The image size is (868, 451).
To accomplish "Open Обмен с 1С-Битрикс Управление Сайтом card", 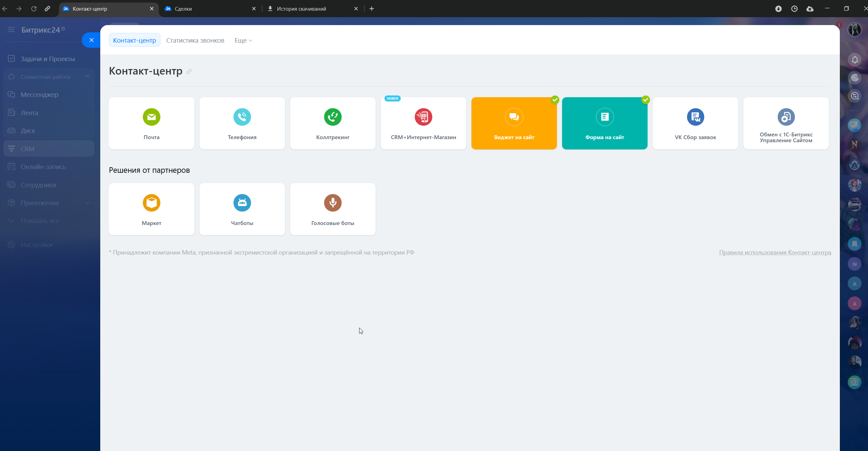I will (x=786, y=123).
